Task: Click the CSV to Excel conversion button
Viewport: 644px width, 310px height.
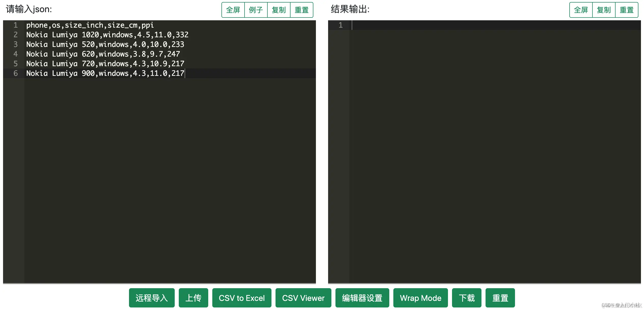Action: (241, 298)
